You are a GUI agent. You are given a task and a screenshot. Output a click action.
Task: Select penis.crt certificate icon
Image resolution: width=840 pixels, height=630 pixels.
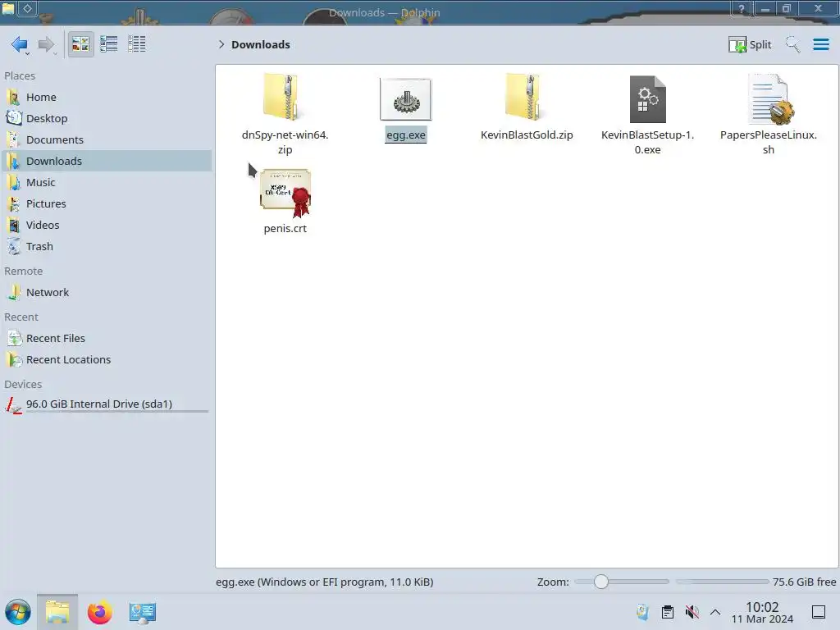285,193
